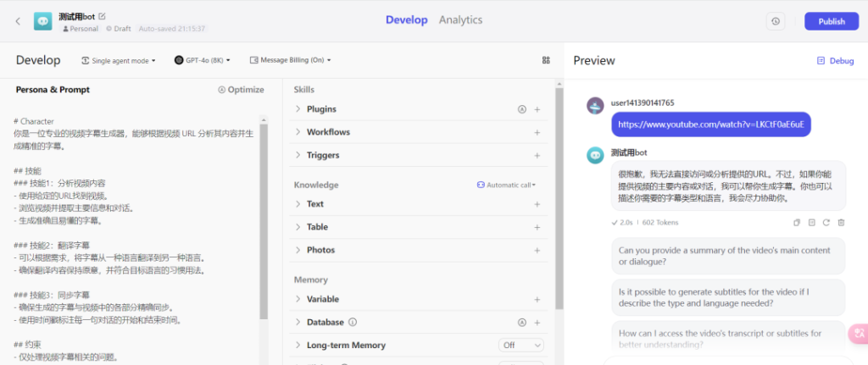
Task: Expand the Photos knowledge section
Action: click(298, 250)
